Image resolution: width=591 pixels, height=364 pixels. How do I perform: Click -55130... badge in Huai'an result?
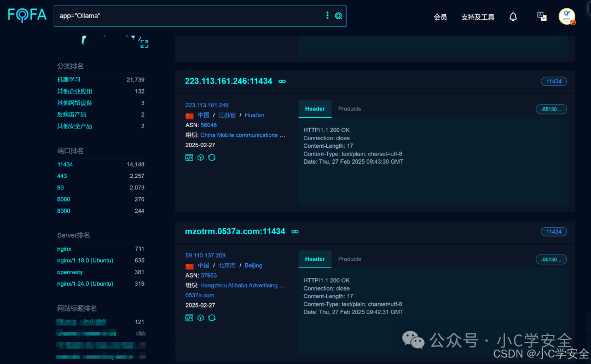[551, 109]
